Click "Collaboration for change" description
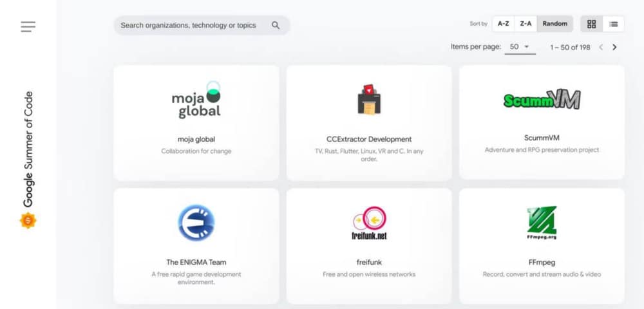644x309 pixels. click(196, 151)
